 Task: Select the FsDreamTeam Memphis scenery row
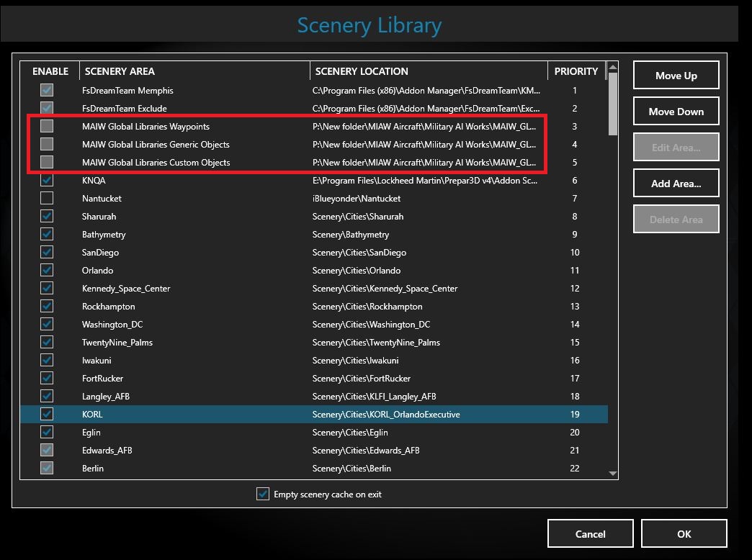(x=314, y=90)
